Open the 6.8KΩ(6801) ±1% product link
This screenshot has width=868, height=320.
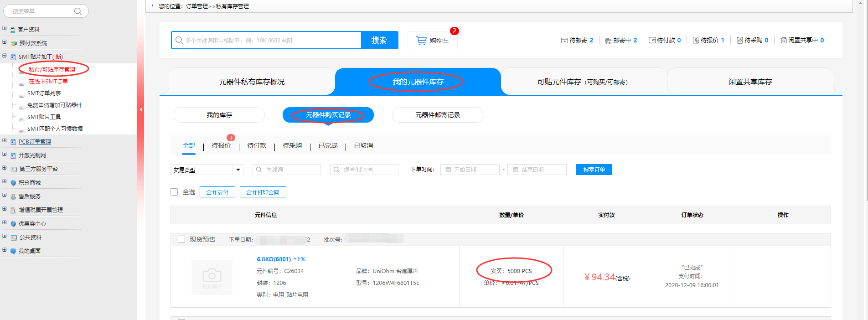[x=281, y=259]
